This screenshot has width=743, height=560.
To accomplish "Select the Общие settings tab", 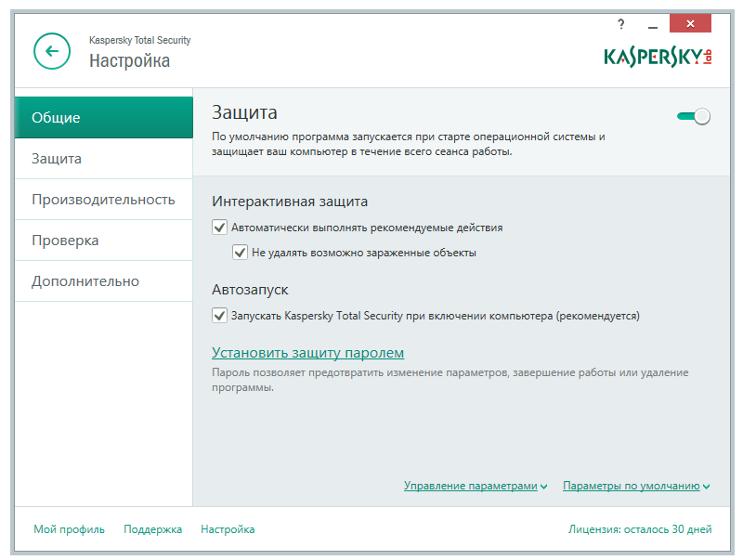I will 104,118.
